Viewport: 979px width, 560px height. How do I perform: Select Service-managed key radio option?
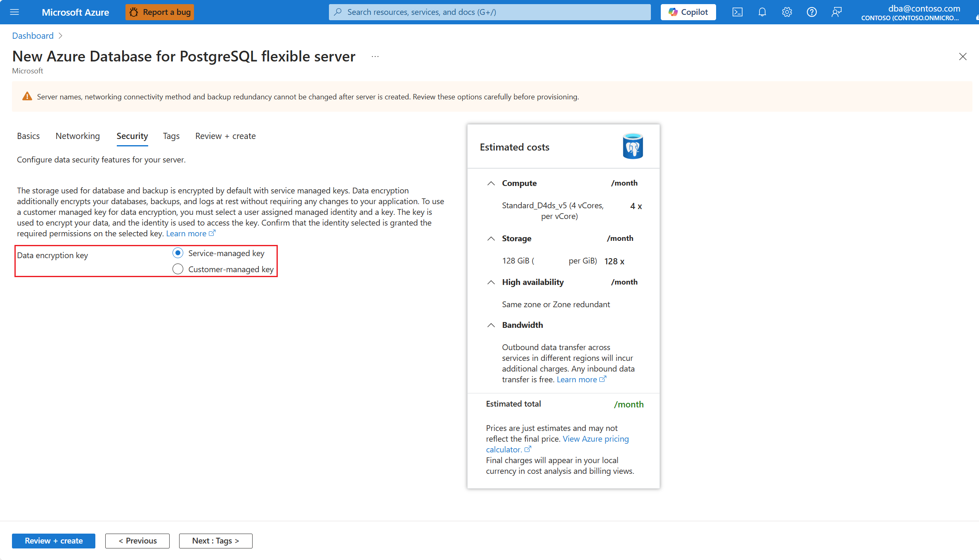[178, 253]
